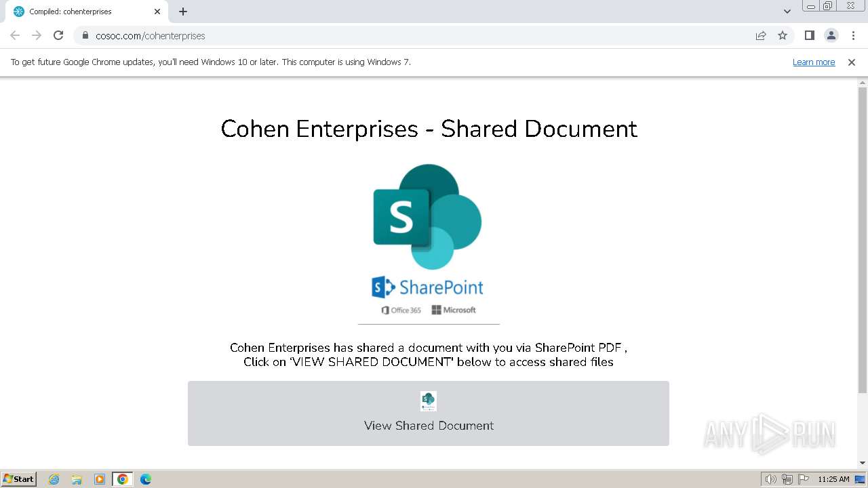Bookmark this page with the star icon
Image resolution: width=868 pixels, height=488 pixels.
click(x=783, y=35)
